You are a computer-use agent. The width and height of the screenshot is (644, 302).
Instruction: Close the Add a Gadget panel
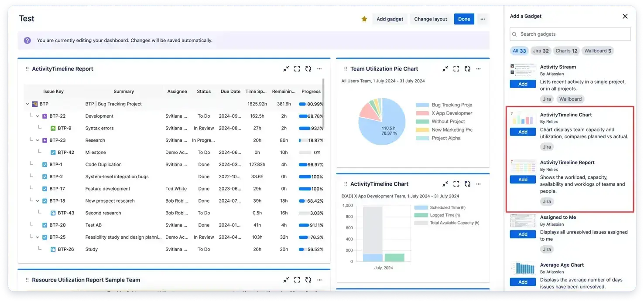pos(625,16)
